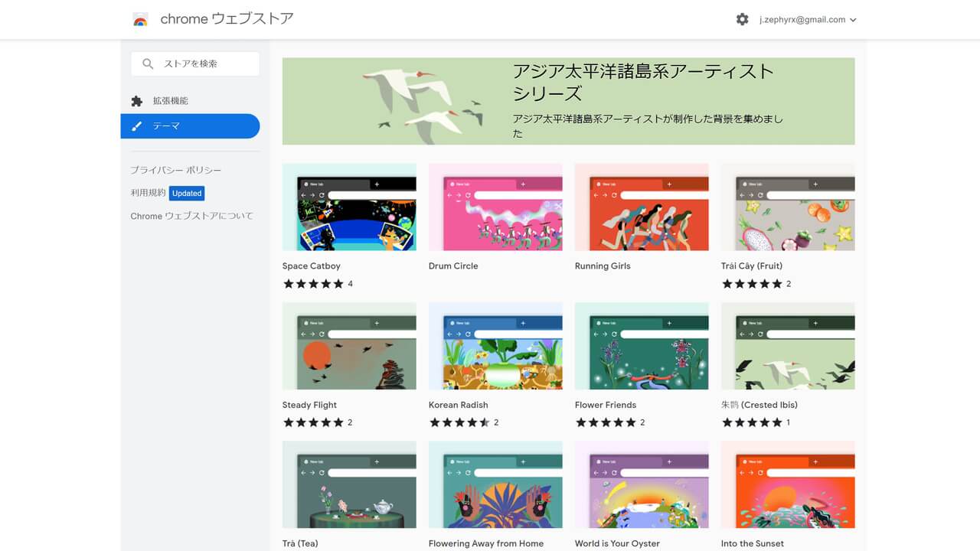The width and height of the screenshot is (980, 551).
Task: Click the puzzle piece extensions icon
Action: [137, 101]
